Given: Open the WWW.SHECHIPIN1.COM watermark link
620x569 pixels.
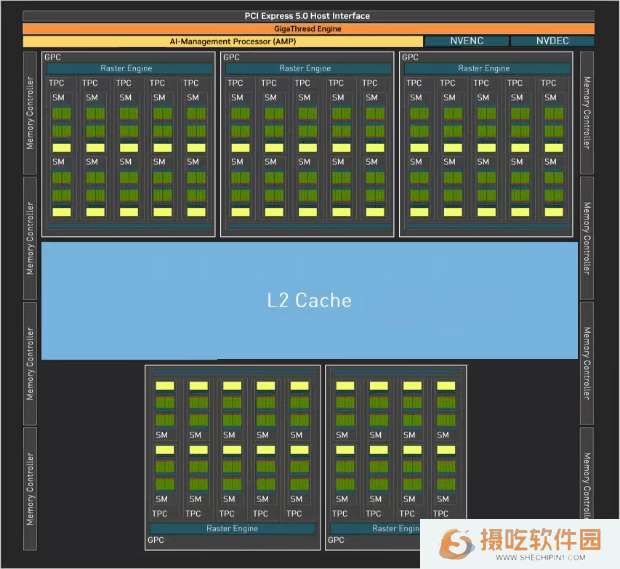Looking at the screenshot, I should pos(540,558).
